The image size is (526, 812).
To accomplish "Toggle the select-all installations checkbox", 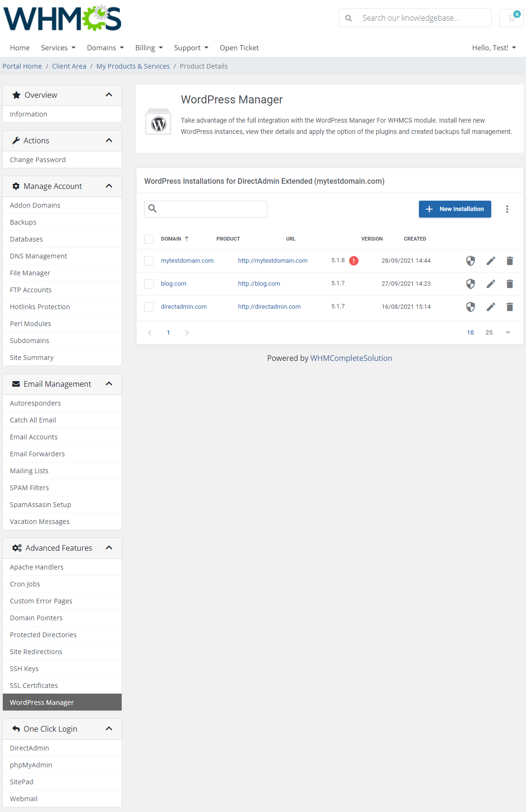I will (149, 239).
